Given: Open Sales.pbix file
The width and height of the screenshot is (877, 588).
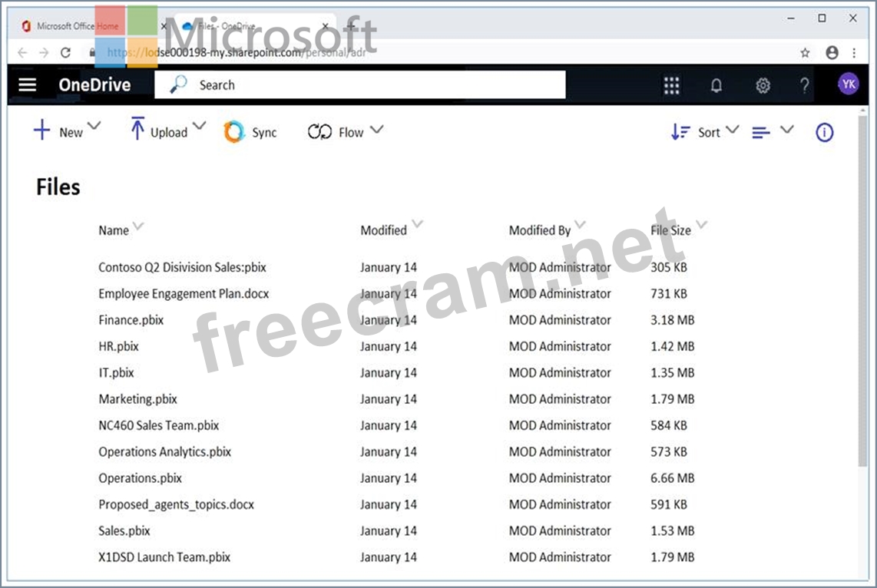Looking at the screenshot, I should [124, 530].
